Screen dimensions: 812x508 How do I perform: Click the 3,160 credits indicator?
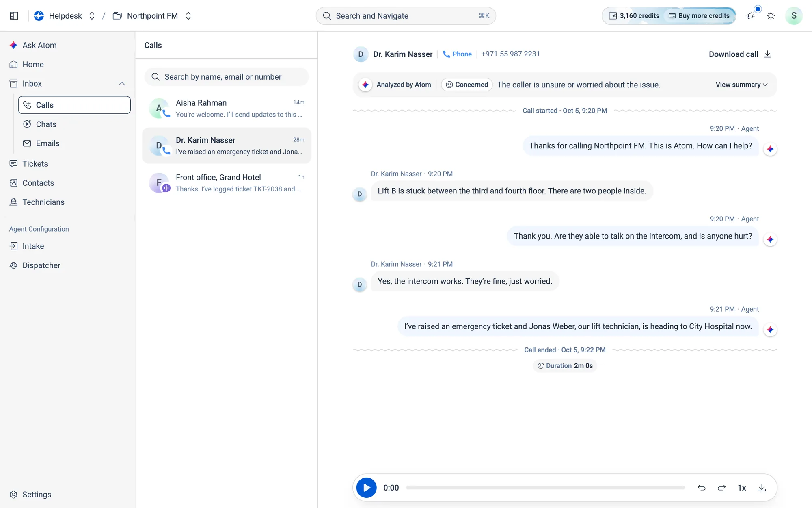pyautogui.click(x=634, y=16)
